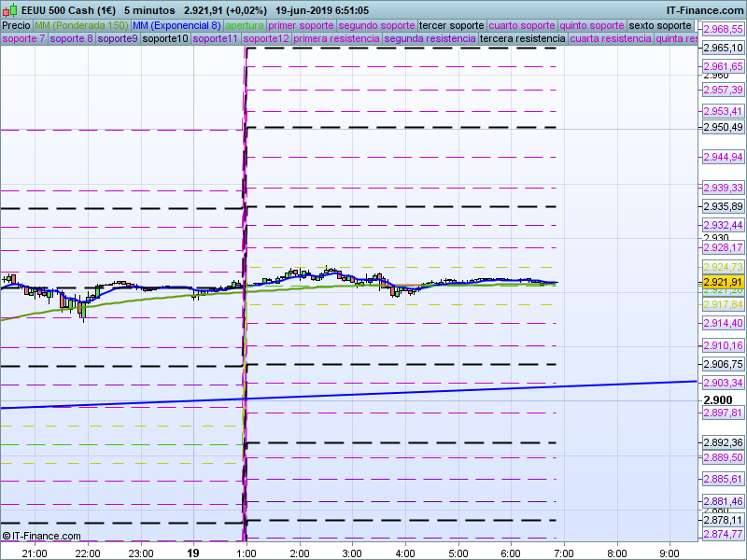Click the Precio indicator label

[17, 25]
